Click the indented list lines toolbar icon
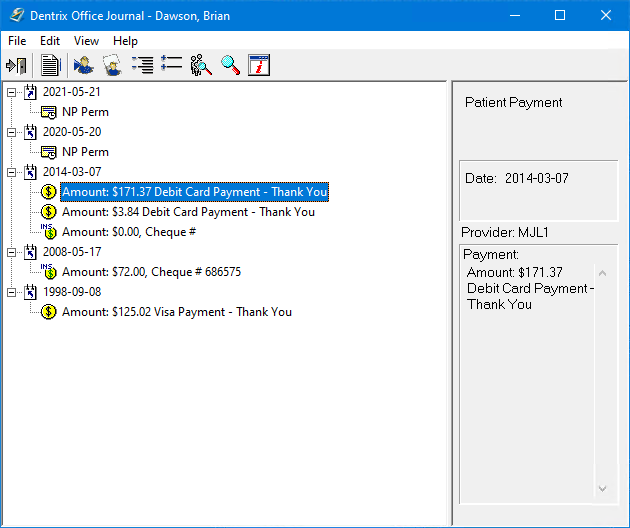630x528 pixels. (142, 66)
